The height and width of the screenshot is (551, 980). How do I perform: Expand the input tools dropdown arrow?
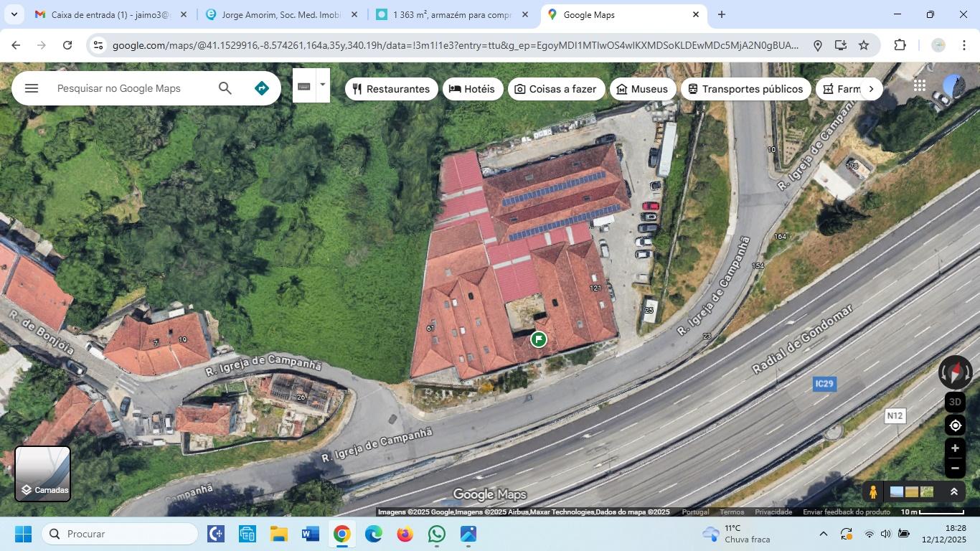[322, 85]
